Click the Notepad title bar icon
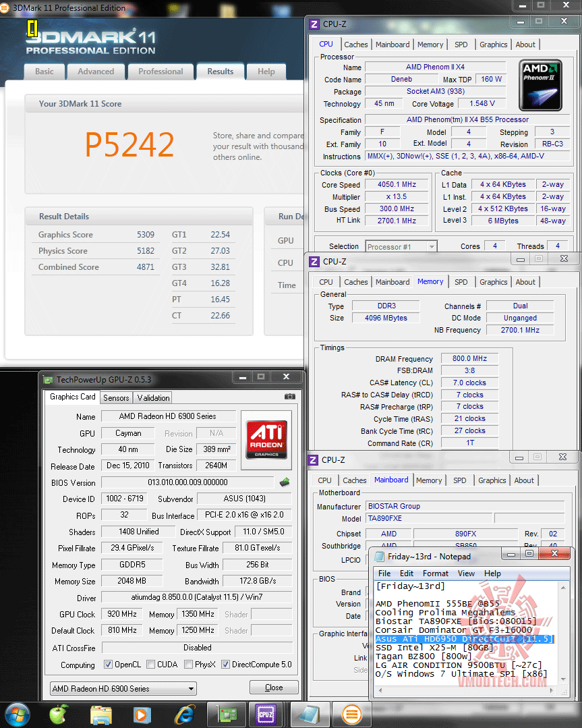This screenshot has height=728, width=582. [379, 556]
